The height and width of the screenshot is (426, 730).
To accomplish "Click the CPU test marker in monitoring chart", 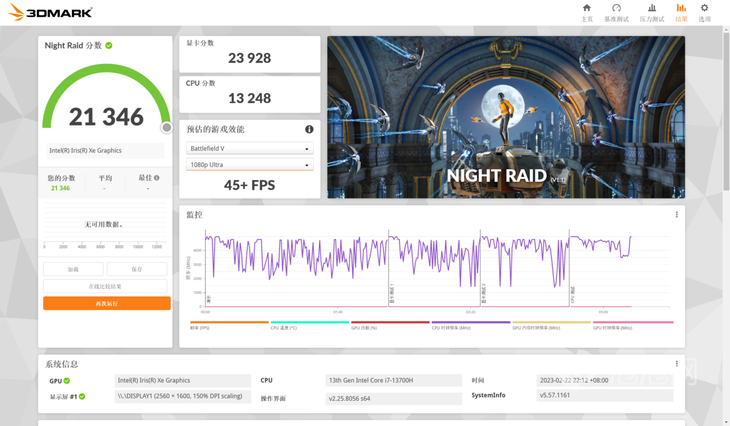I will 573,295.
